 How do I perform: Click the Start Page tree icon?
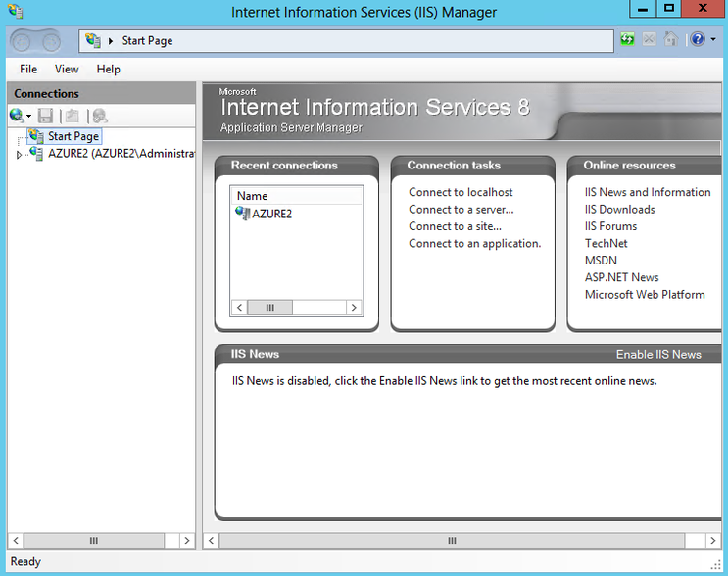[36, 136]
